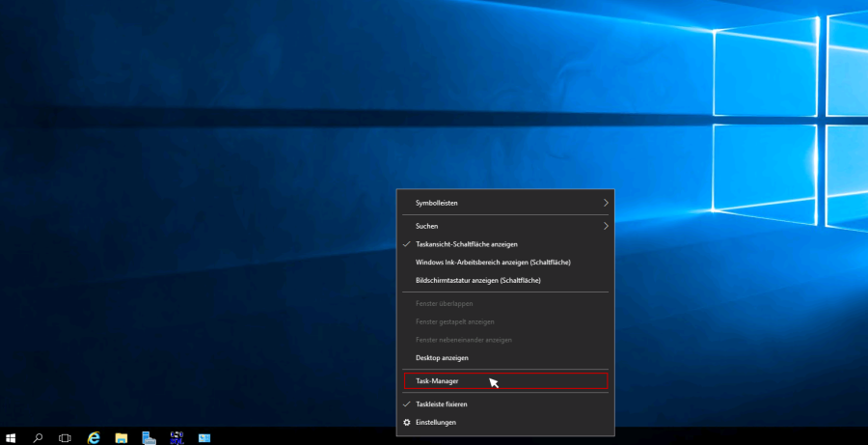Open File Explorer folder icon
868x445 pixels.
tap(122, 437)
